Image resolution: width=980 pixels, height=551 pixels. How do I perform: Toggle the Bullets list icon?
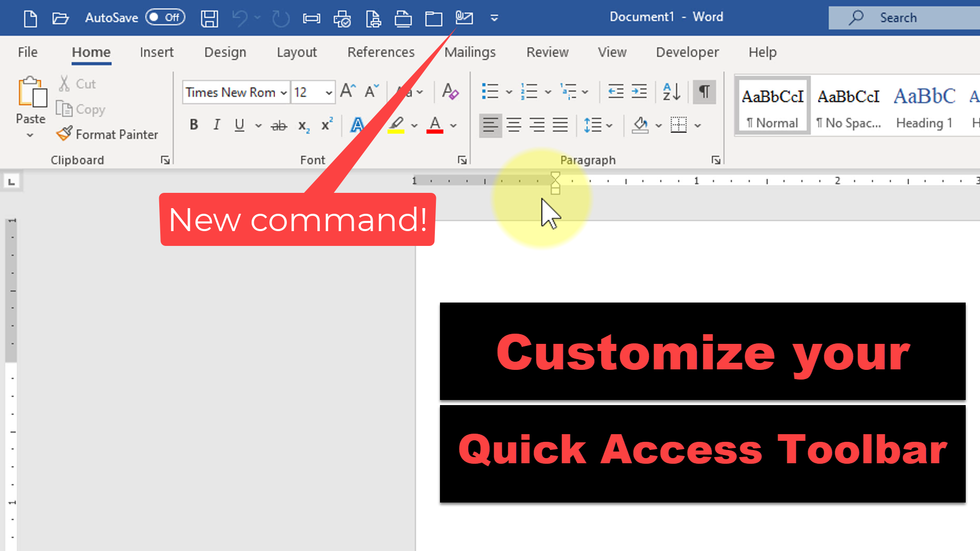(x=490, y=91)
